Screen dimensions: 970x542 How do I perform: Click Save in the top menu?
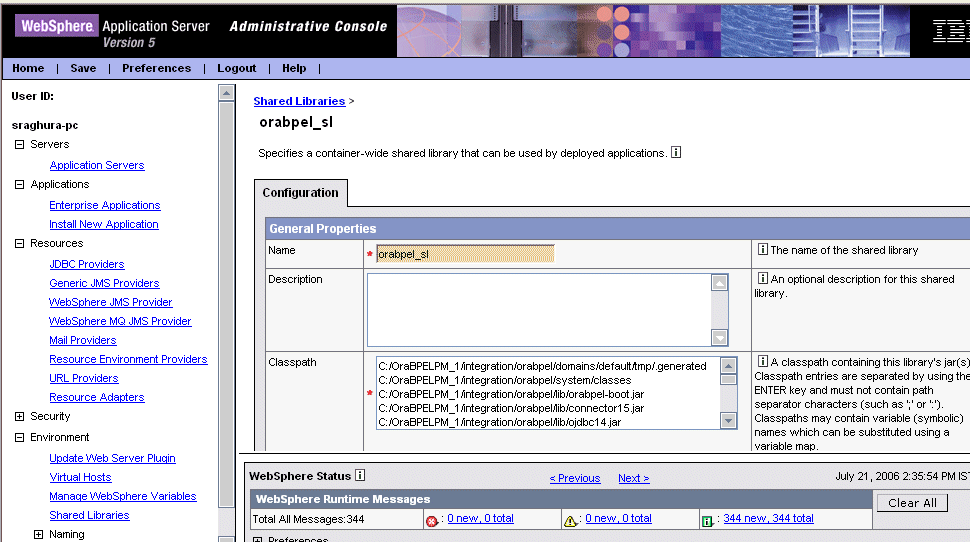[83, 68]
